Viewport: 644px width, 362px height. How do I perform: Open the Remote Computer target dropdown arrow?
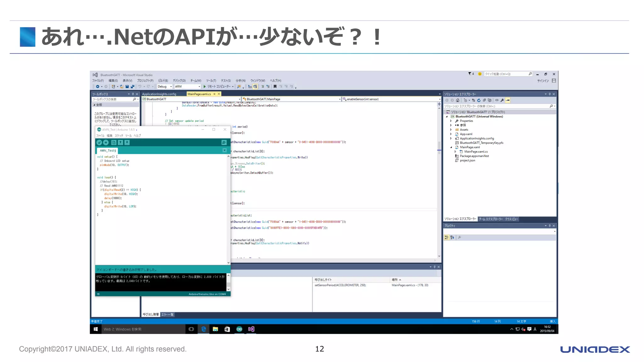click(x=233, y=86)
